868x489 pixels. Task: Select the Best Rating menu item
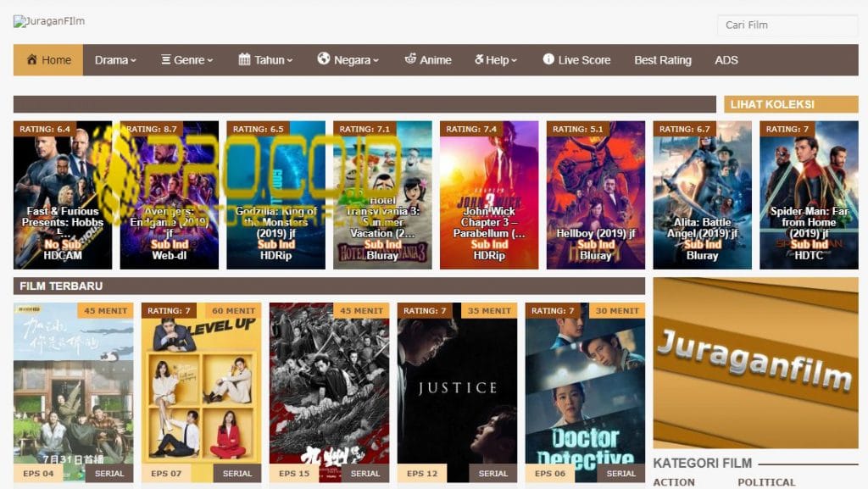tap(662, 60)
